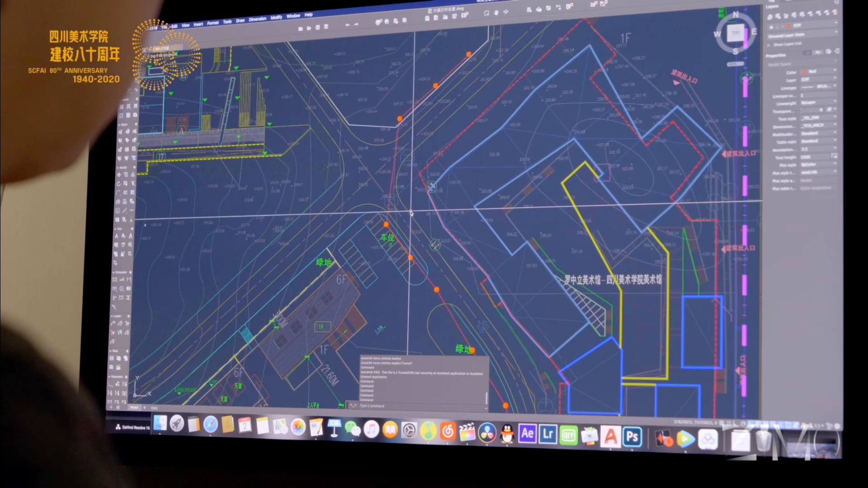
Task: Open the View menu
Action: point(185,25)
